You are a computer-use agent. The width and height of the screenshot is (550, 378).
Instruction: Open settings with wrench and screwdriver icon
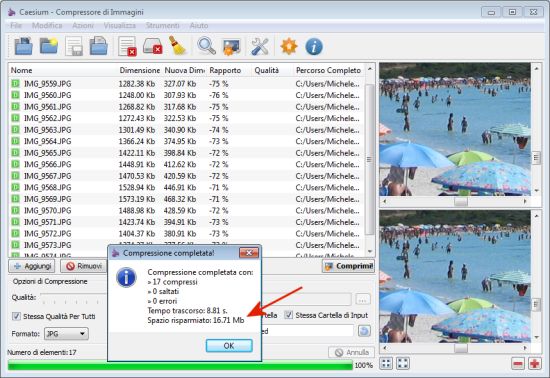[260, 46]
